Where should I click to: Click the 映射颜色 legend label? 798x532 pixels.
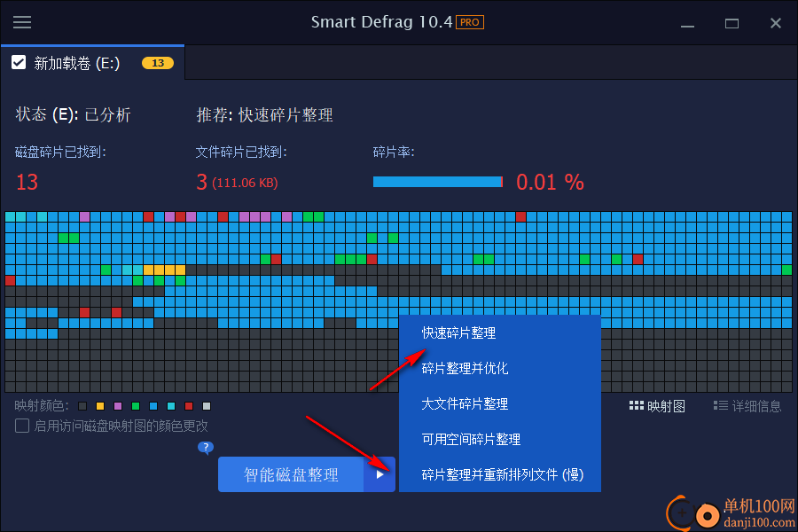coord(42,406)
